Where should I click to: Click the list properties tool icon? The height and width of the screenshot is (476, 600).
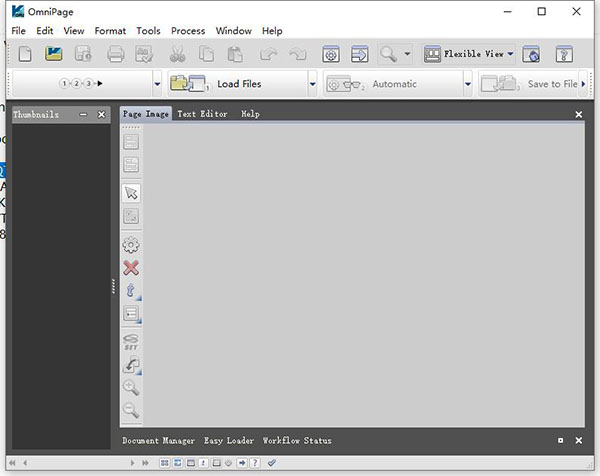click(132, 314)
